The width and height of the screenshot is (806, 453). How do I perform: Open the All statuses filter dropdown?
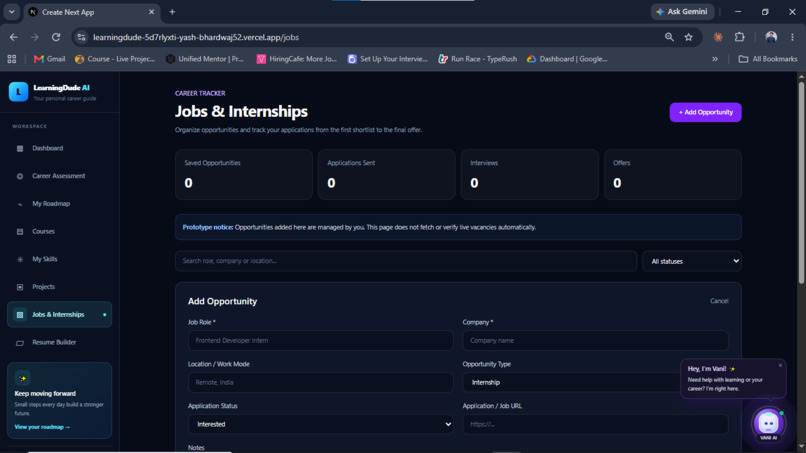click(692, 261)
